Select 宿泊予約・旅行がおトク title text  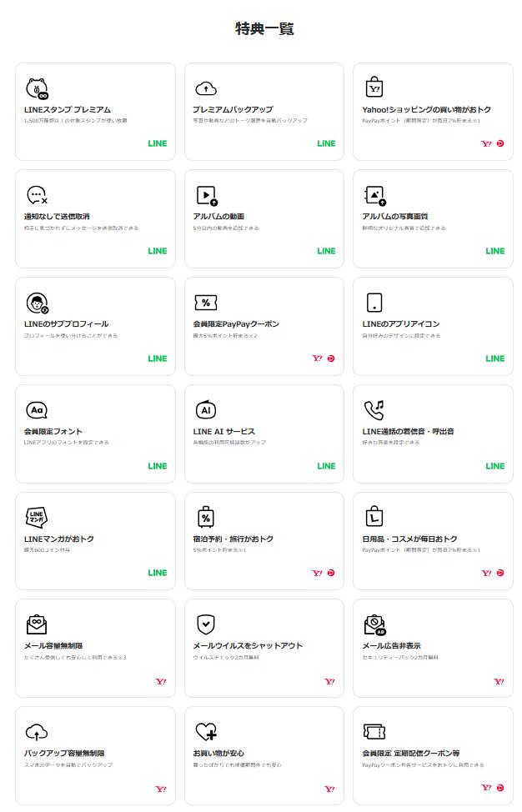pos(233,539)
